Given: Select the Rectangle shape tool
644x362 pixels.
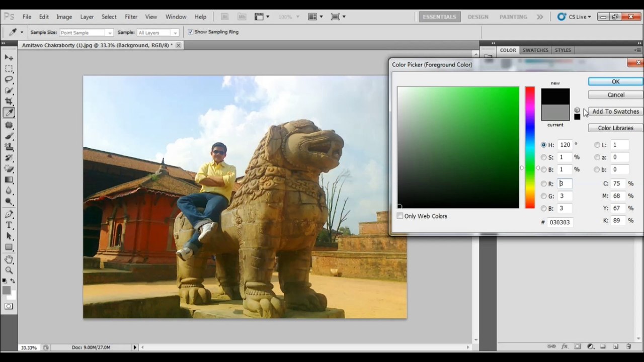Looking at the screenshot, I should (9, 247).
